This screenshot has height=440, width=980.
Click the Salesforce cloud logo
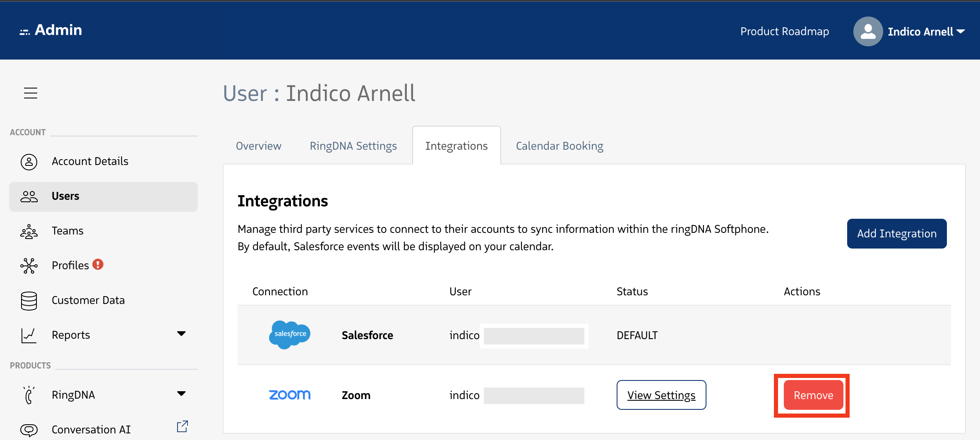coord(290,335)
